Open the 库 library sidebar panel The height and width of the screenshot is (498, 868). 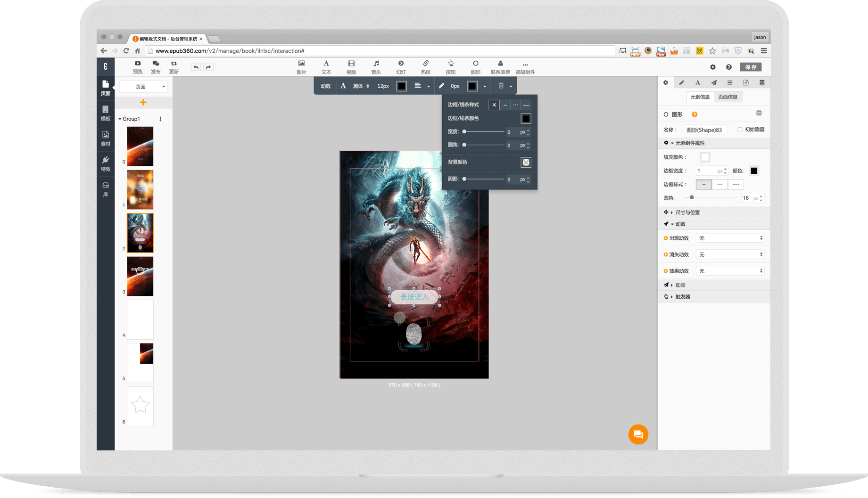106,189
